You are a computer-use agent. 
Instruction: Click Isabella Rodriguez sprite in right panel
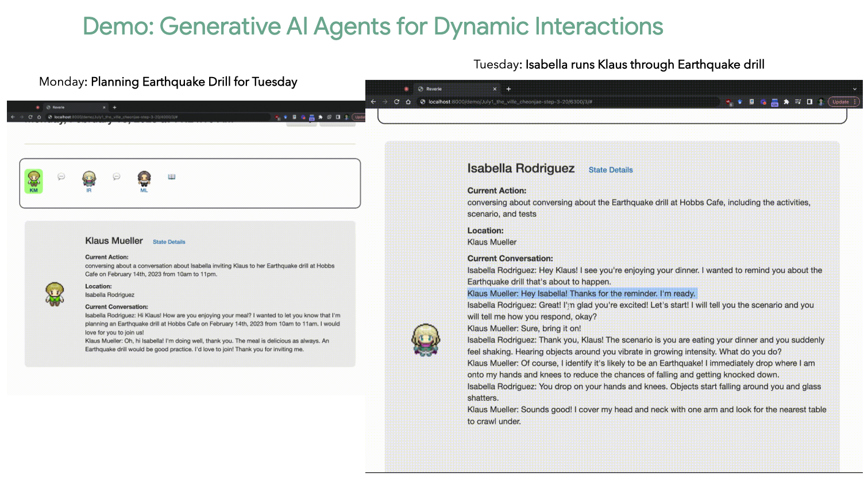[425, 340]
